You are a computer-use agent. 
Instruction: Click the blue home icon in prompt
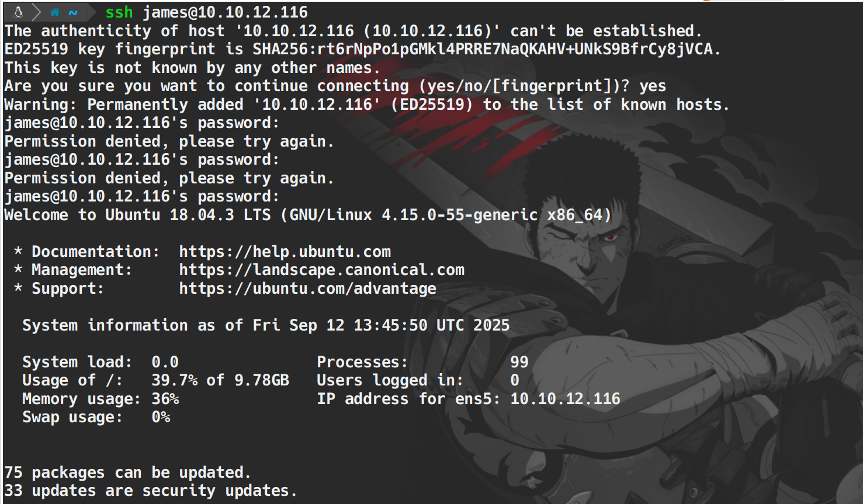(55, 12)
